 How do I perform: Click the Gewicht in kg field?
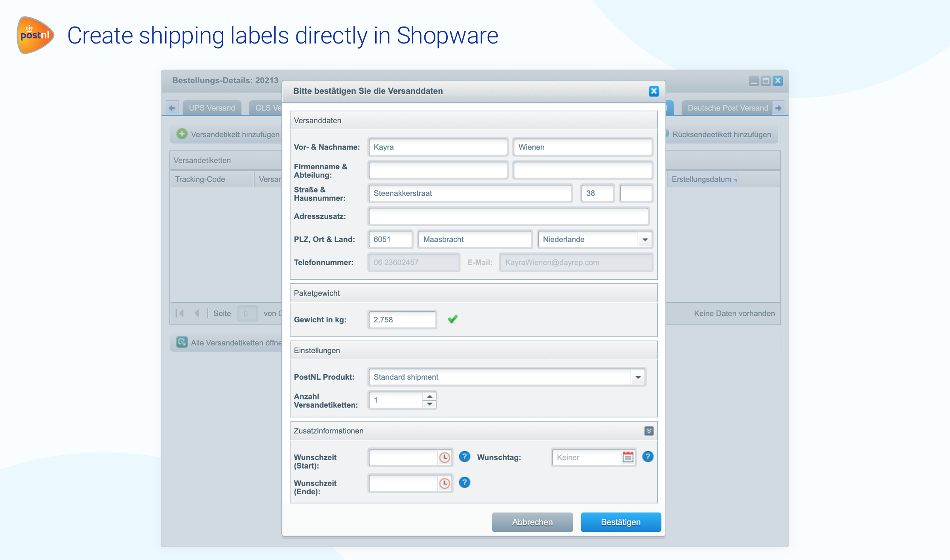(x=402, y=320)
